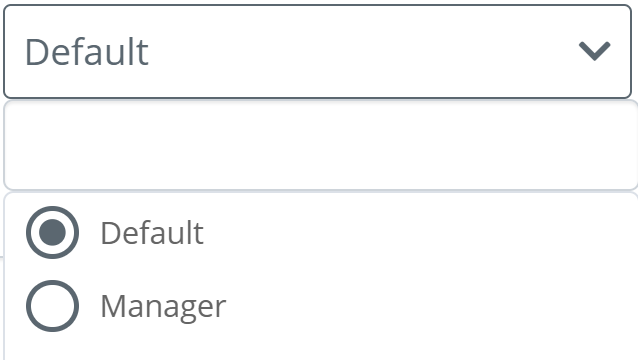Click the Manager option label text
Screen dimensions: 638x360
[163, 306]
